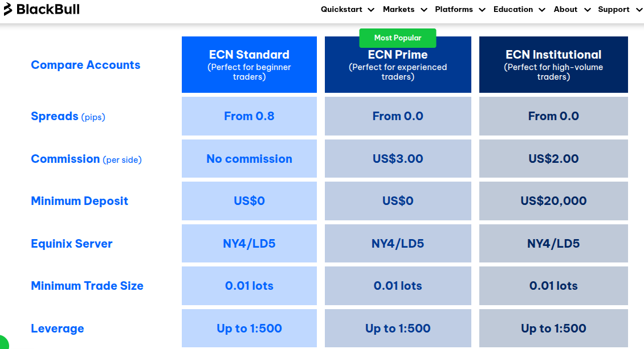The image size is (644, 349).
Task: Click the Most Popular badge
Action: coord(397,38)
